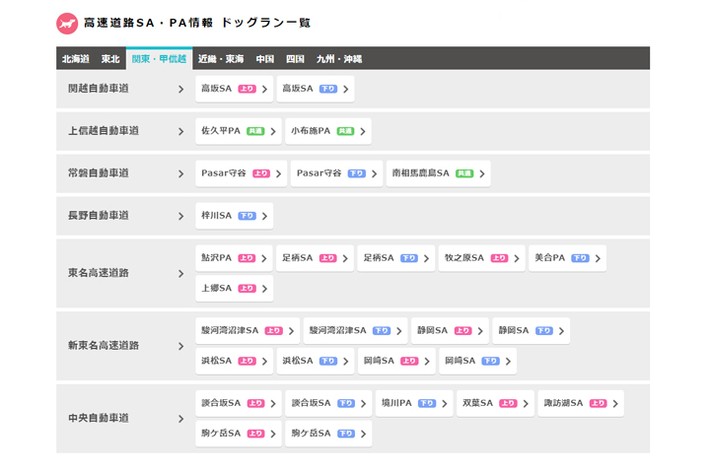Select the 駿河湾沼津SA 下り button
Screen dimensions: 710x473
point(355,331)
